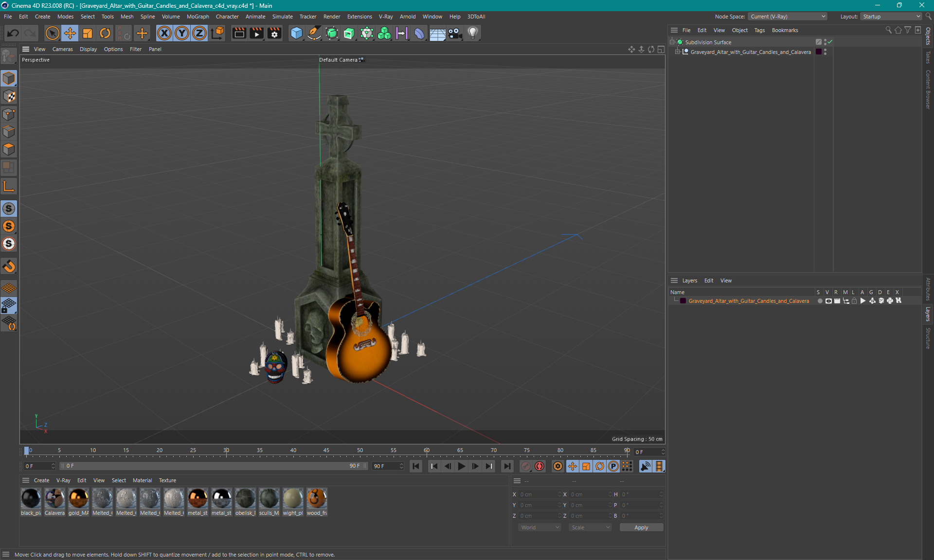Expand the Subdivision Surface tree item
Viewport: 934px width, 560px height.
(672, 42)
